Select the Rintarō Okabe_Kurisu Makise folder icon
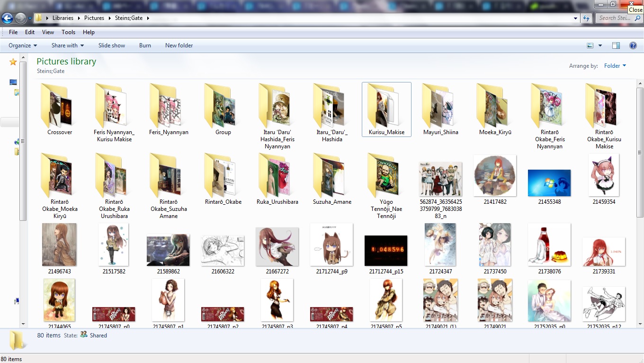This screenshot has height=363, width=644. click(x=601, y=105)
